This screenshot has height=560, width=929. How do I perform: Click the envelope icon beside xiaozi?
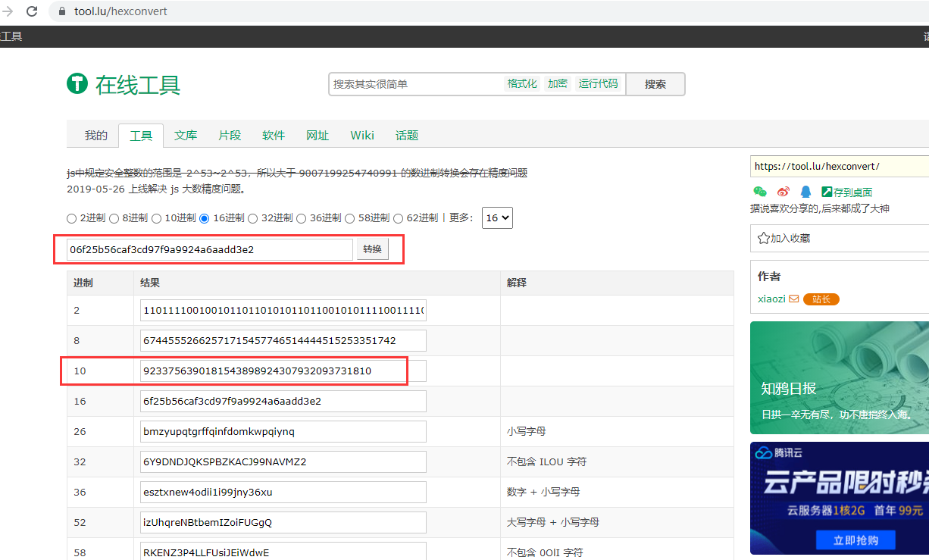click(794, 299)
